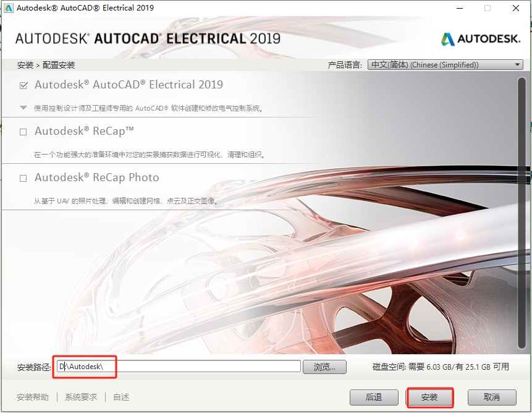Click the AutoCAD title bar app icon
Viewport: 532px width, 413px height.
(8, 8)
